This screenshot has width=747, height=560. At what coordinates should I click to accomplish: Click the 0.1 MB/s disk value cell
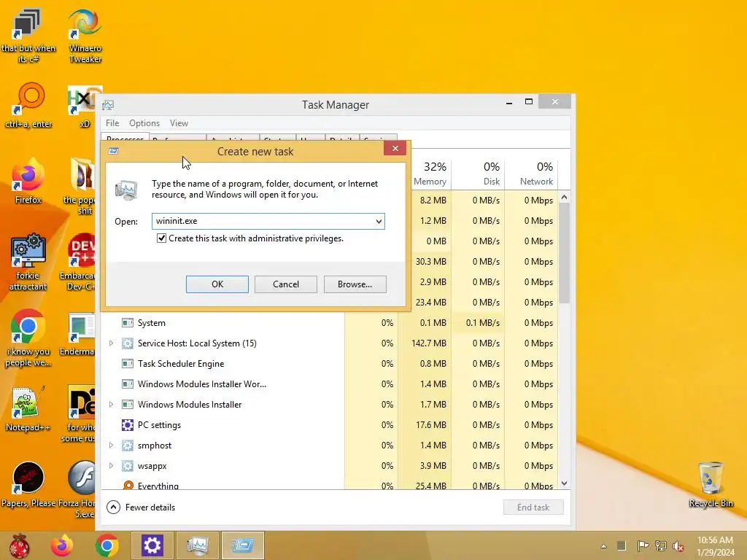click(479, 323)
